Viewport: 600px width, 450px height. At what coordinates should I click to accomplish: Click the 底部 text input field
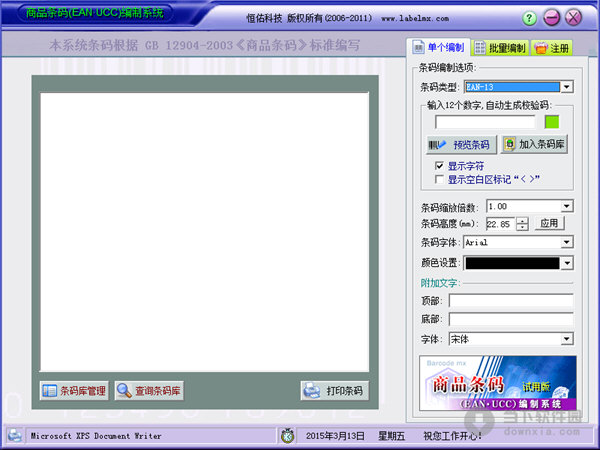click(511, 319)
